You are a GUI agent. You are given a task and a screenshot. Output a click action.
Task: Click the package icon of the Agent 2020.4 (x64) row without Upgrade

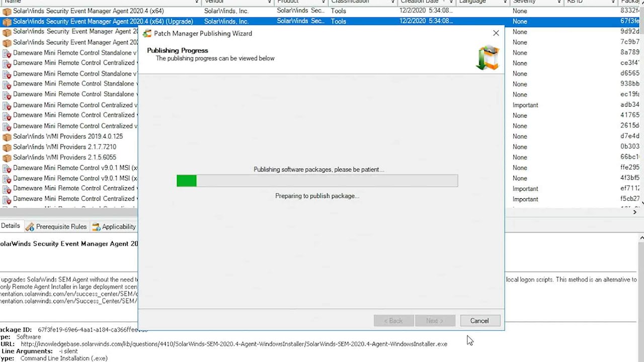coord(7,11)
